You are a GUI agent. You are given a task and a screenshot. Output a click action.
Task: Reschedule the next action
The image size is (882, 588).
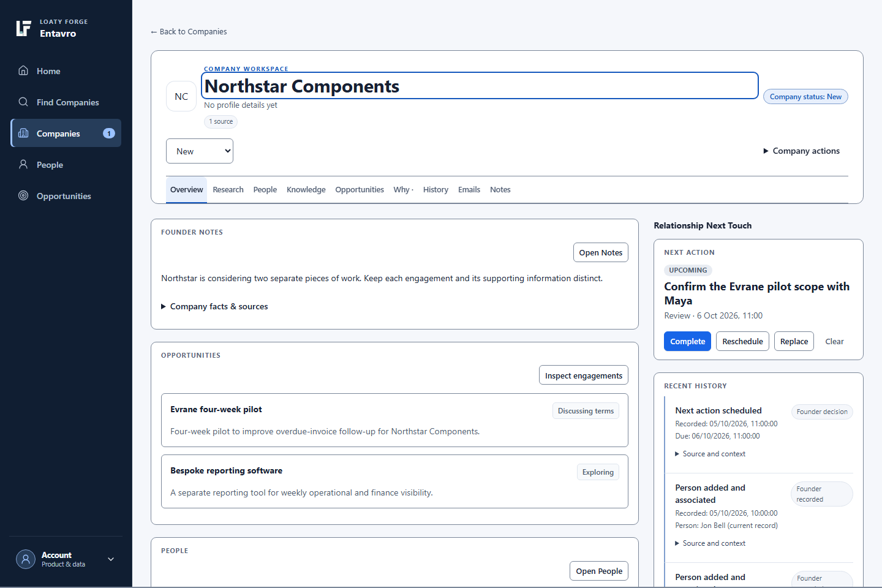[742, 341]
